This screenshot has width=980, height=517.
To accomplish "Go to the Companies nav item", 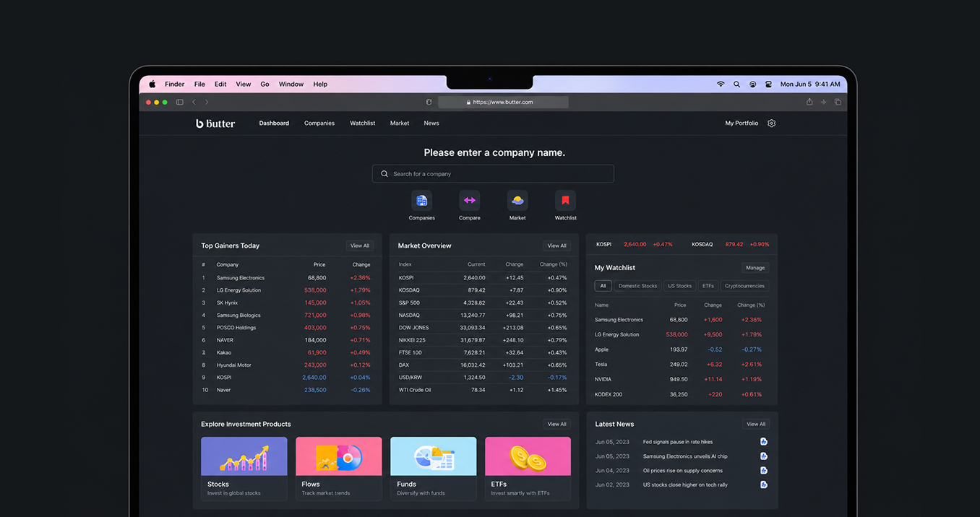I will coord(319,123).
